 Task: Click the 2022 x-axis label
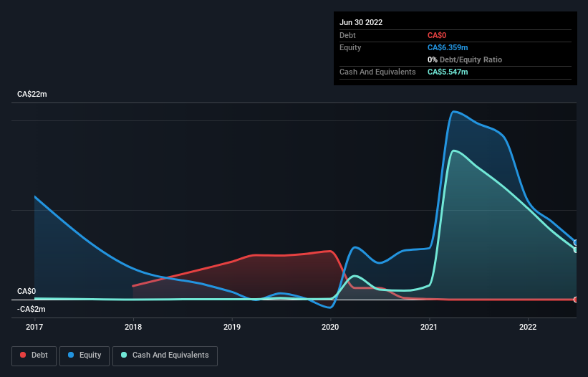[x=528, y=327]
